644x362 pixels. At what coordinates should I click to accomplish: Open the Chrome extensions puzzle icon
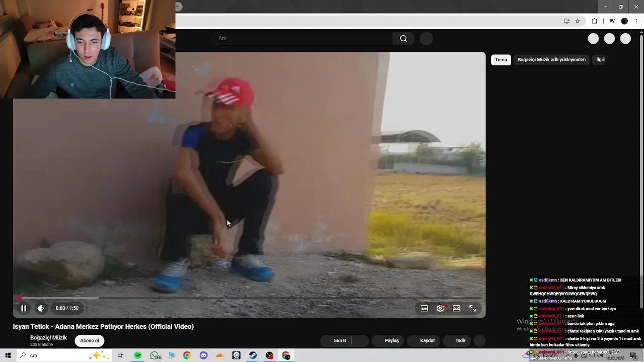click(x=595, y=21)
